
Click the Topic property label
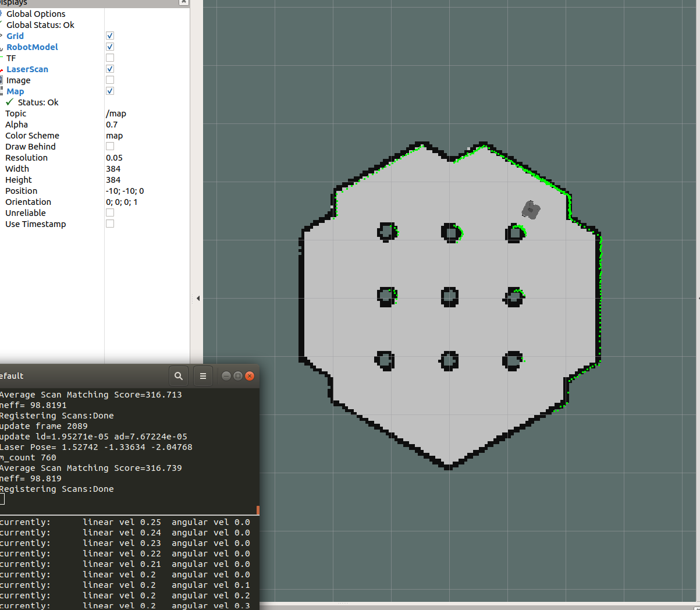[x=16, y=114]
